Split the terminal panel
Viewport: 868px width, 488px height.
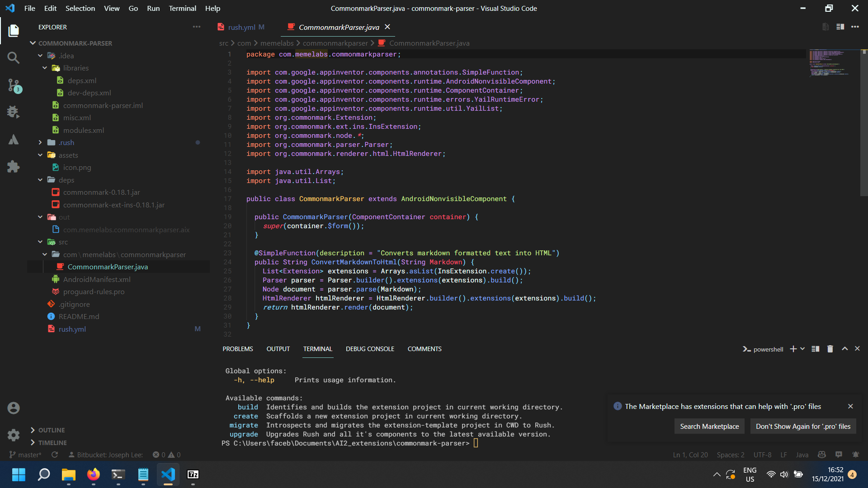pos(816,349)
